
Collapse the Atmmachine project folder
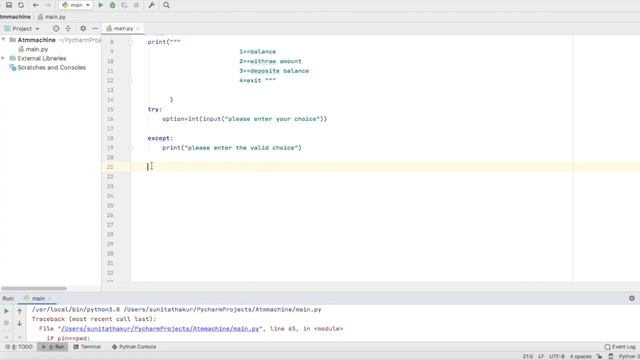[4, 40]
